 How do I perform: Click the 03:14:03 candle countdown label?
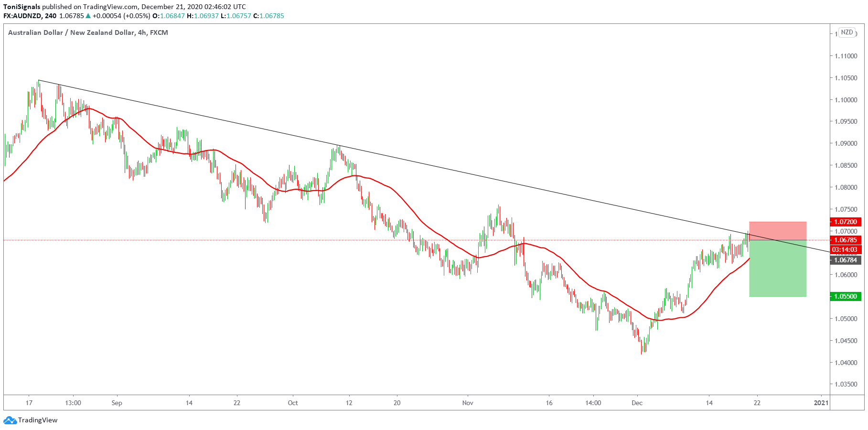click(845, 249)
